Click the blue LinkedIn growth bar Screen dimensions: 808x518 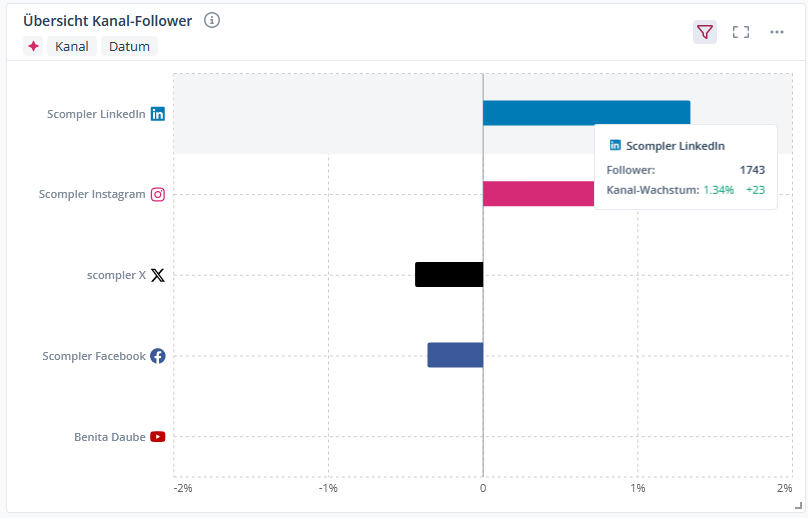click(586, 113)
